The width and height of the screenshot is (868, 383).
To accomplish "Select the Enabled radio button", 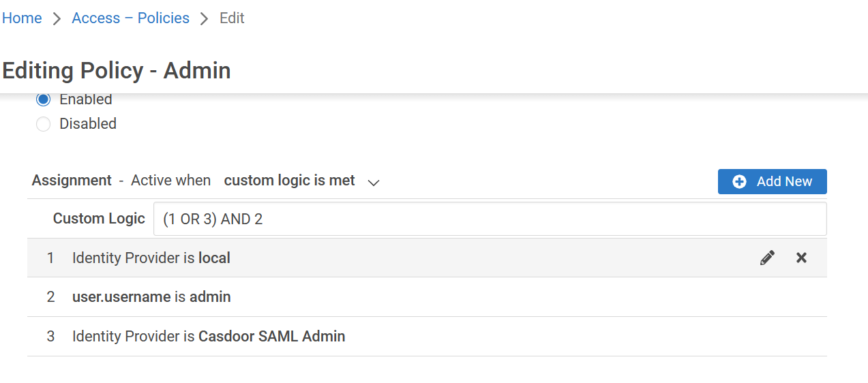I will pos(44,99).
